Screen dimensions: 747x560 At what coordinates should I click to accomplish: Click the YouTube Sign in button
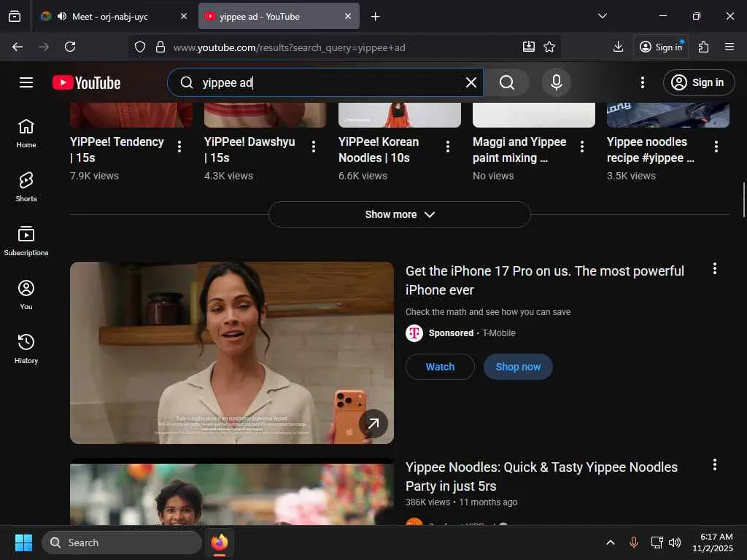click(698, 82)
